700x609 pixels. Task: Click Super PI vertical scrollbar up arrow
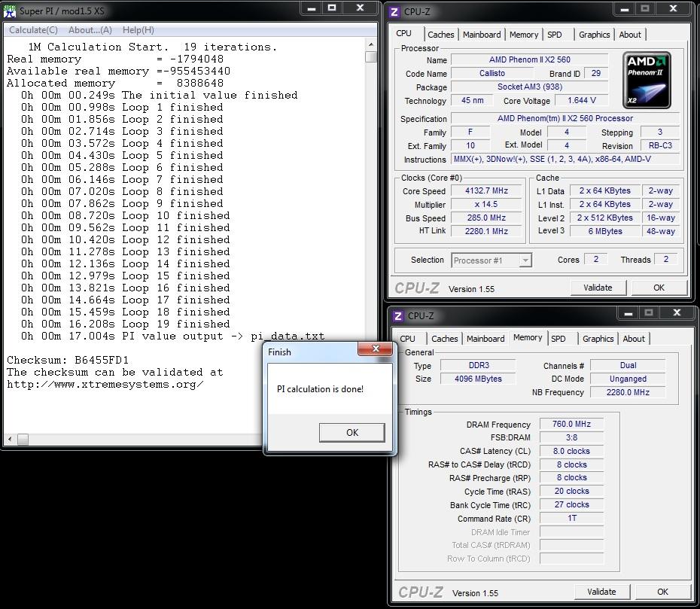[370, 44]
